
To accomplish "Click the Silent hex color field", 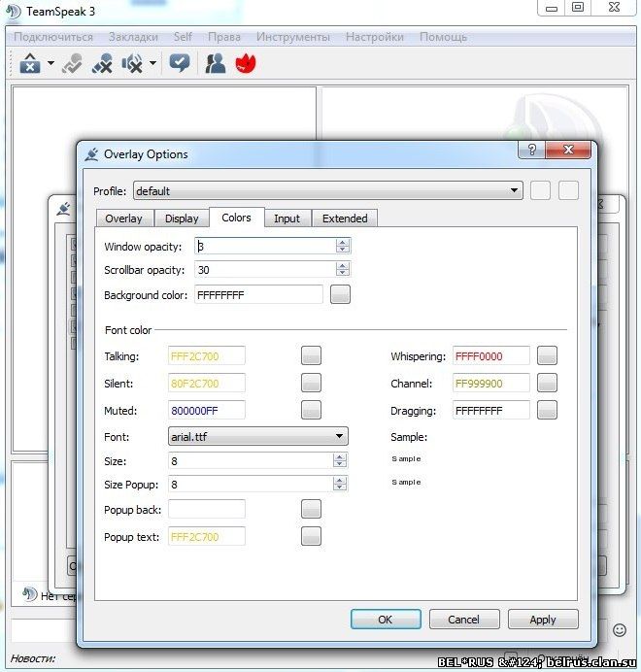I will (207, 384).
